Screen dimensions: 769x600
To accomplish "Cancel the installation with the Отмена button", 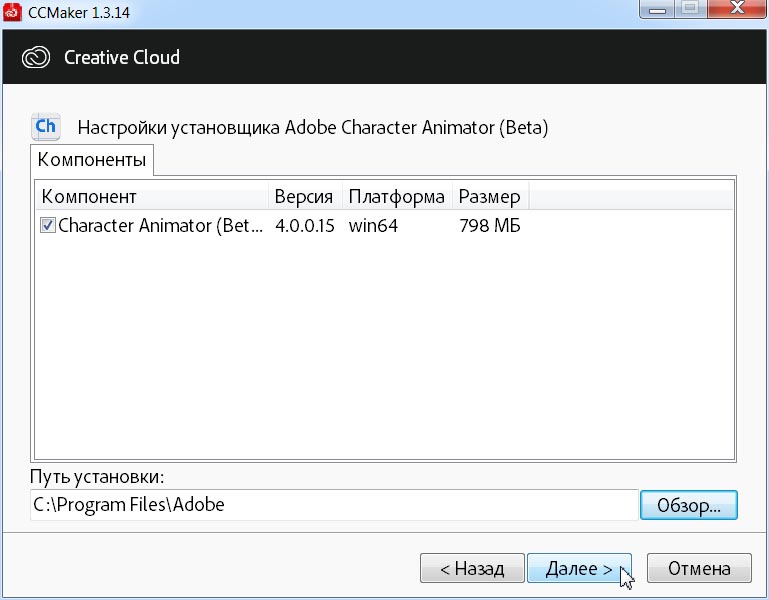I will click(699, 569).
